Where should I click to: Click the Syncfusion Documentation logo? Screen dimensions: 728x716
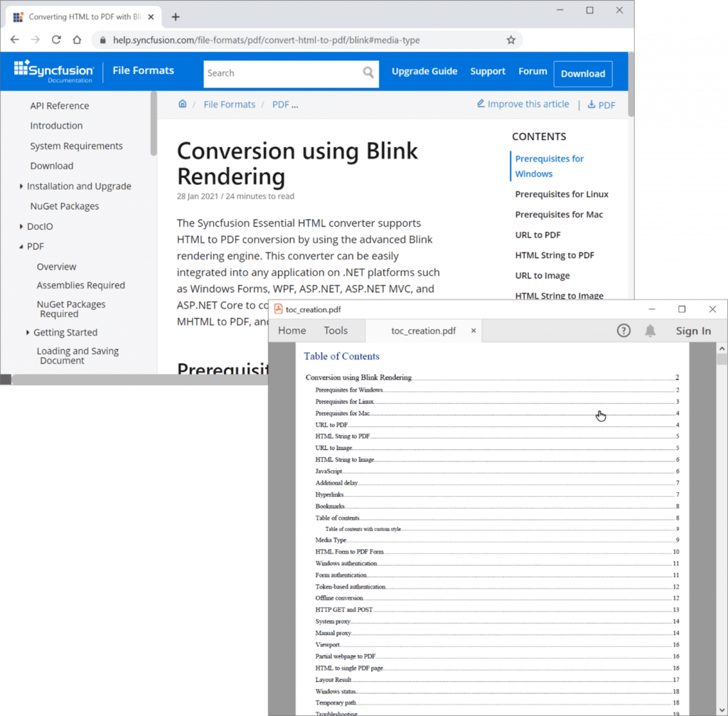pos(53,71)
